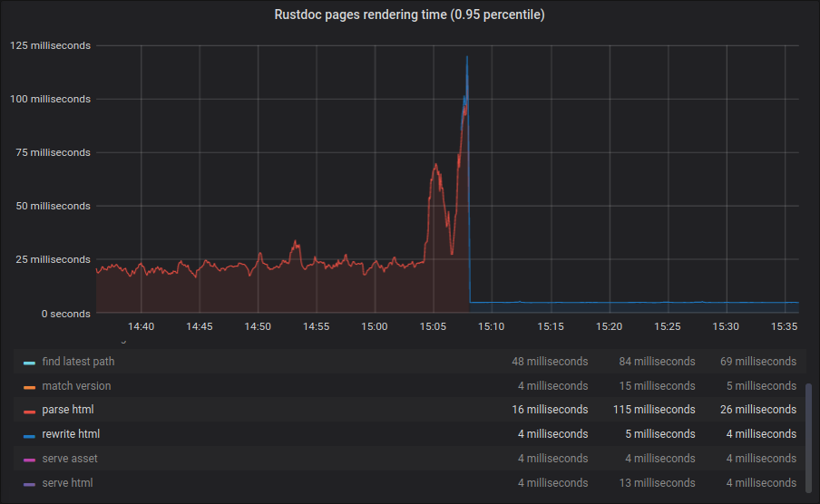820x504 pixels.
Task: Click the serve html purple color swatch
Action: [x=29, y=484]
